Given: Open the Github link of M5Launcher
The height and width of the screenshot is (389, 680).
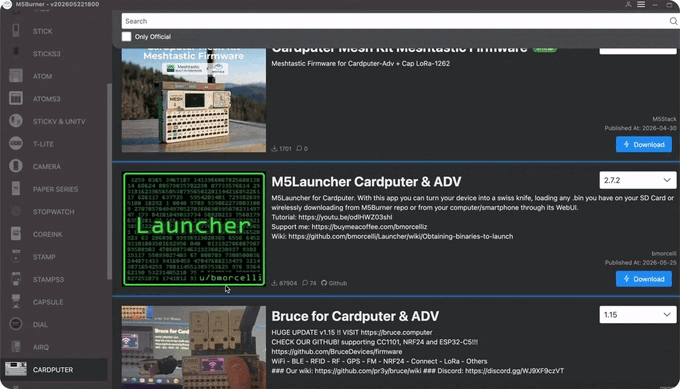Looking at the screenshot, I should coord(334,283).
